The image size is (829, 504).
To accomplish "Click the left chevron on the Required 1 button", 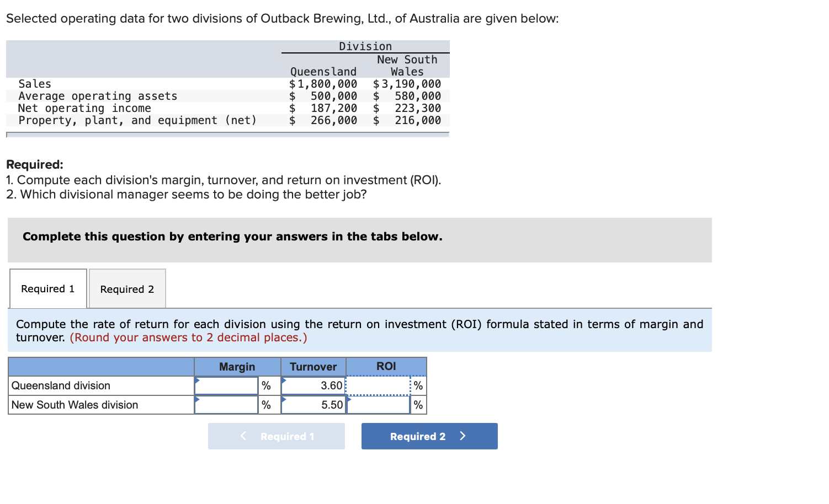I will pyautogui.click(x=242, y=436).
